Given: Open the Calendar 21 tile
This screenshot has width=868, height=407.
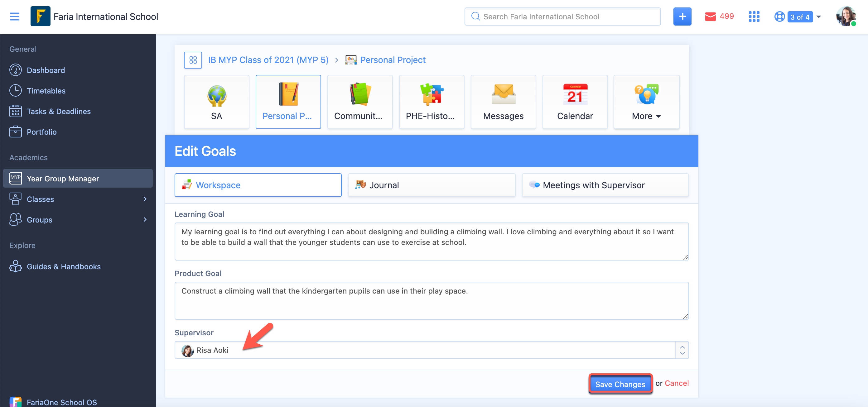Looking at the screenshot, I should (575, 102).
